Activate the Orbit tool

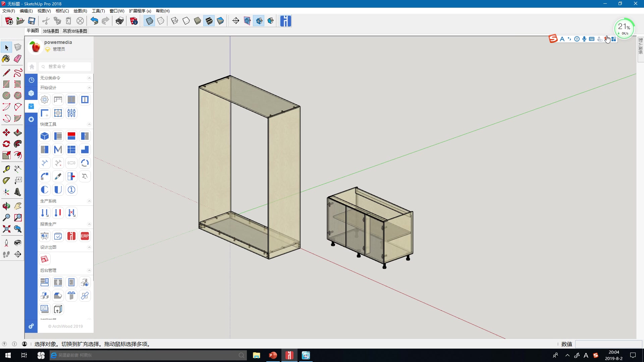coord(6,206)
